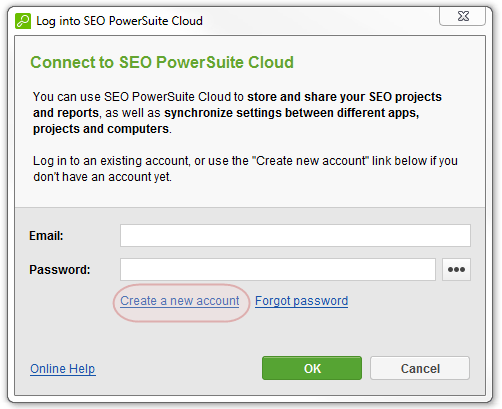The width and height of the screenshot is (502, 409).
Task: Focus the Password input field
Action: point(278,269)
